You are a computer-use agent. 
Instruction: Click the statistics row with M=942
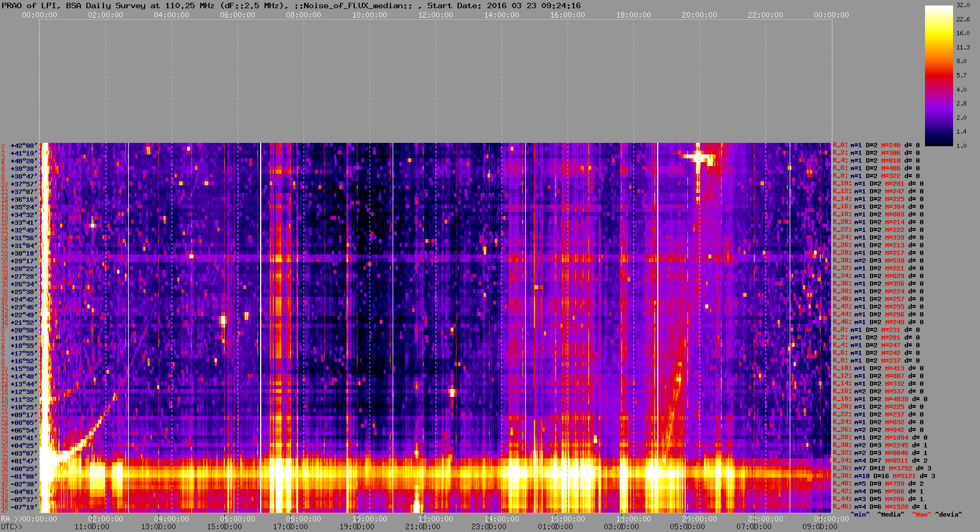coord(878,430)
